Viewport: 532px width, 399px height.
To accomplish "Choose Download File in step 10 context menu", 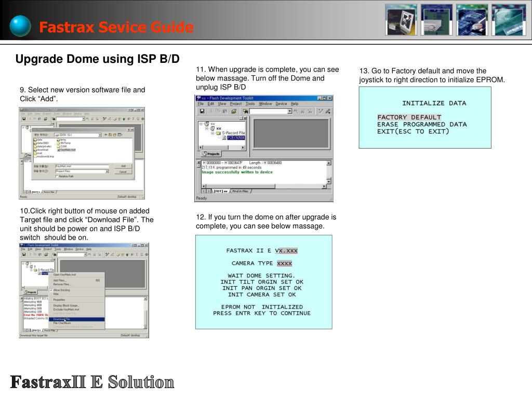I will click(77, 320).
